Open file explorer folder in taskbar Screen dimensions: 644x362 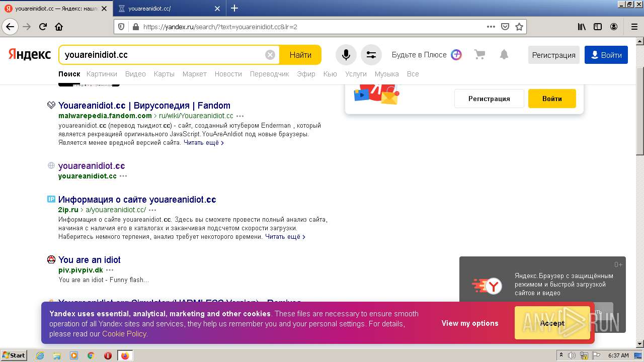(x=57, y=355)
